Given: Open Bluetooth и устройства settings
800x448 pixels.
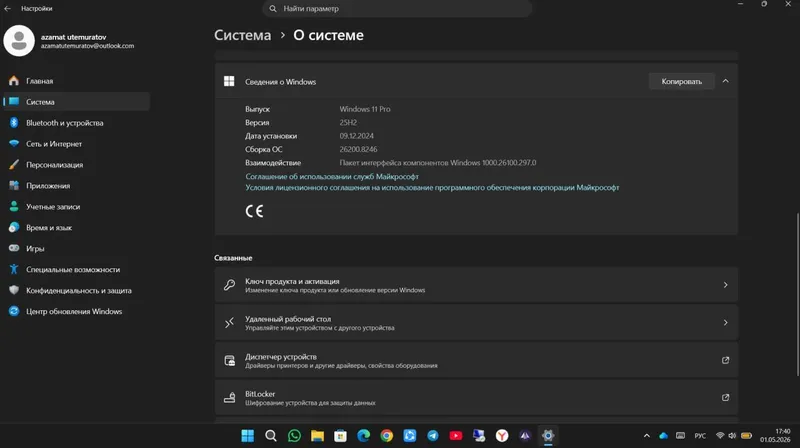Looking at the screenshot, I should 77,122.
